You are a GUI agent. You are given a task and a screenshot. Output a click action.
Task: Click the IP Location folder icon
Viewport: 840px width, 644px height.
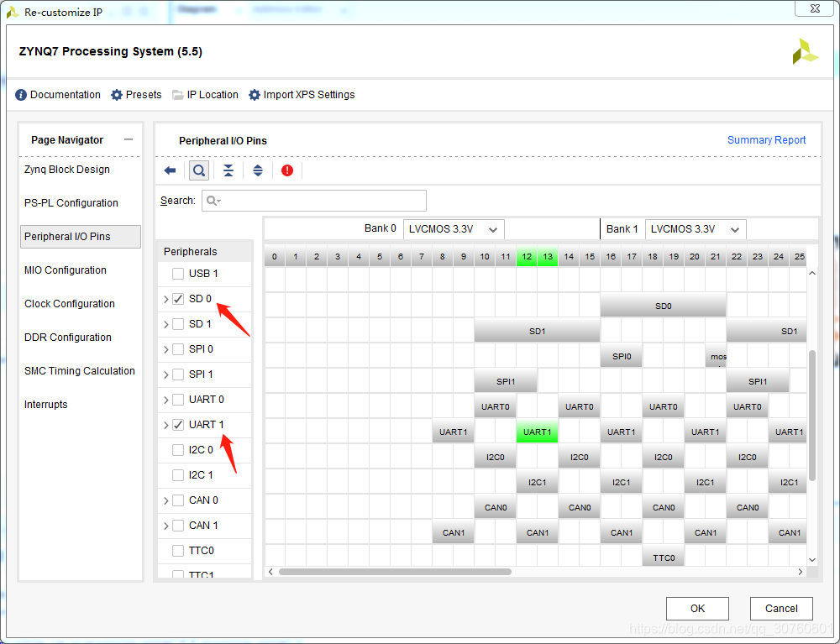pyautogui.click(x=177, y=95)
